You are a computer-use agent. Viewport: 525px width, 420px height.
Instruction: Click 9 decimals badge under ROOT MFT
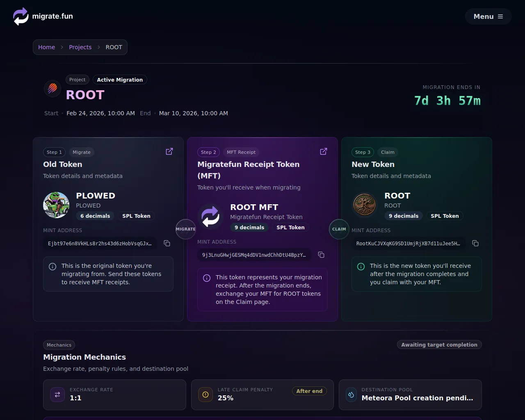[x=249, y=227]
